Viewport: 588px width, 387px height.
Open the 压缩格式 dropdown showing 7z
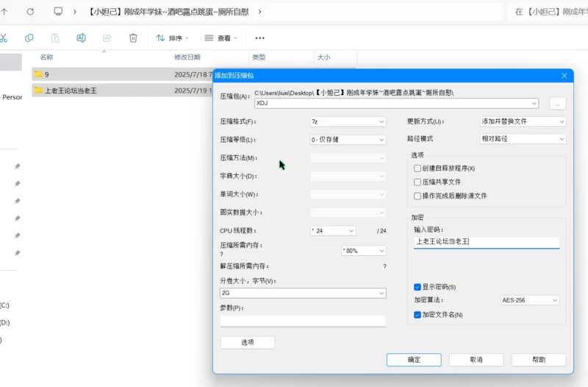pos(348,121)
